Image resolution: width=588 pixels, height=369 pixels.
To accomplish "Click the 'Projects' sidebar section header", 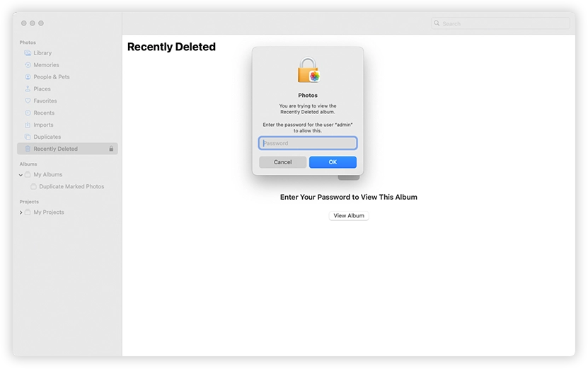I will (x=29, y=202).
